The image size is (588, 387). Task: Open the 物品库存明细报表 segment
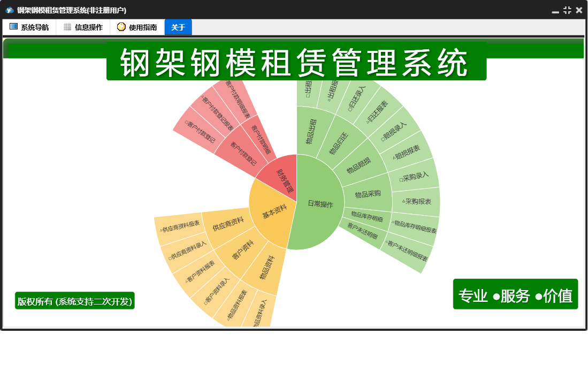[414, 227]
